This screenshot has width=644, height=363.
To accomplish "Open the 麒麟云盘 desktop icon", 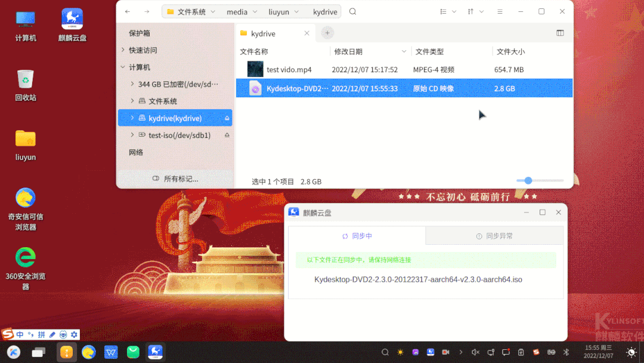I will tap(72, 25).
